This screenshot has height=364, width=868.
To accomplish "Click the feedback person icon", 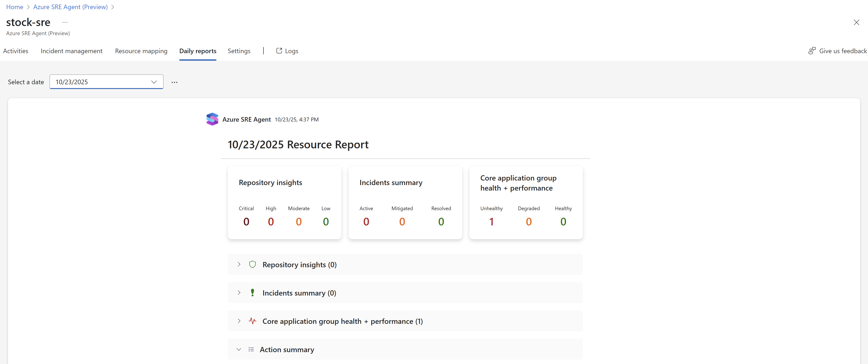I will 812,51.
